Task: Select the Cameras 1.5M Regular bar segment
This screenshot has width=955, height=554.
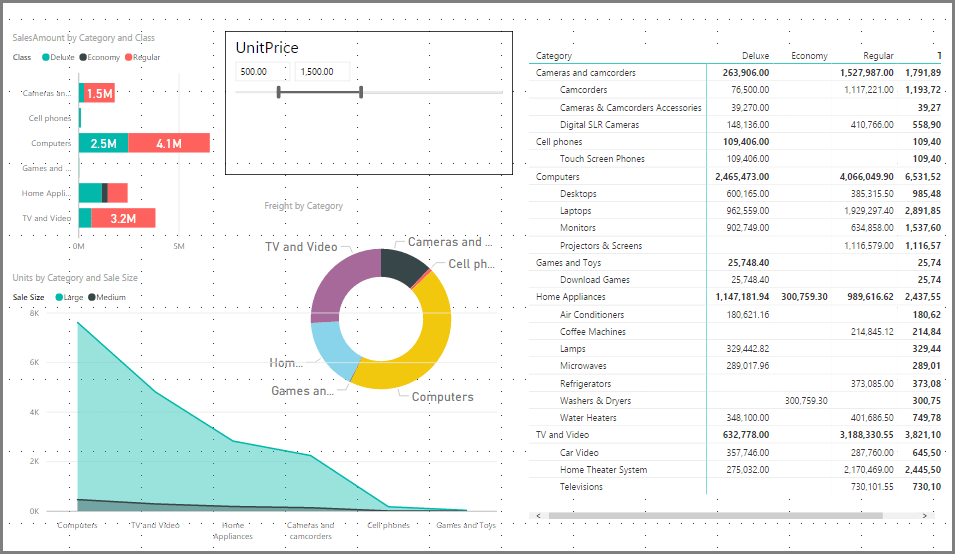Action: click(98, 93)
